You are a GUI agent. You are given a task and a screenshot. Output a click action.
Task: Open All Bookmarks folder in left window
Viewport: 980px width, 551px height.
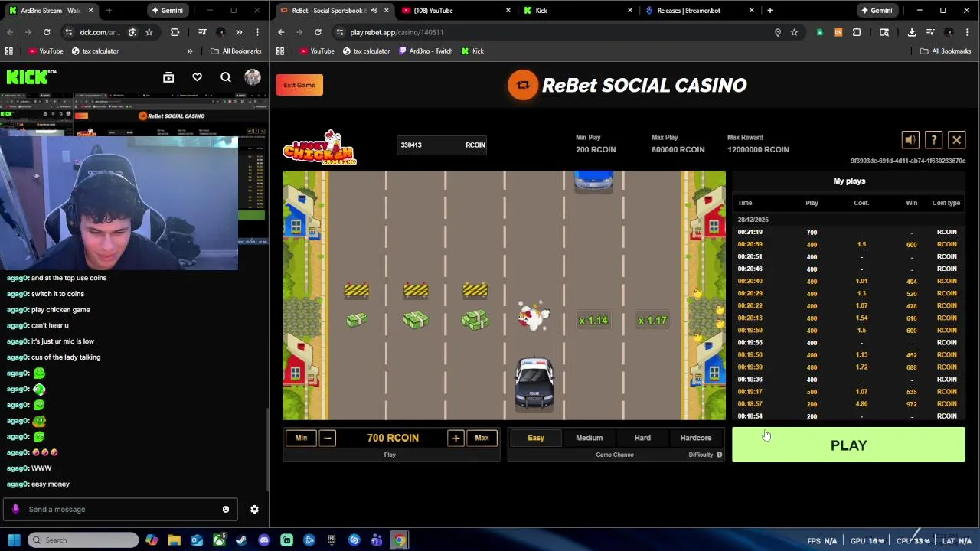pyautogui.click(x=236, y=51)
